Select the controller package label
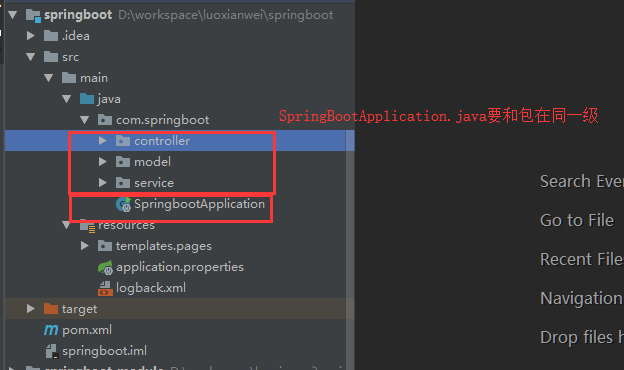The height and width of the screenshot is (370, 624). (x=162, y=141)
